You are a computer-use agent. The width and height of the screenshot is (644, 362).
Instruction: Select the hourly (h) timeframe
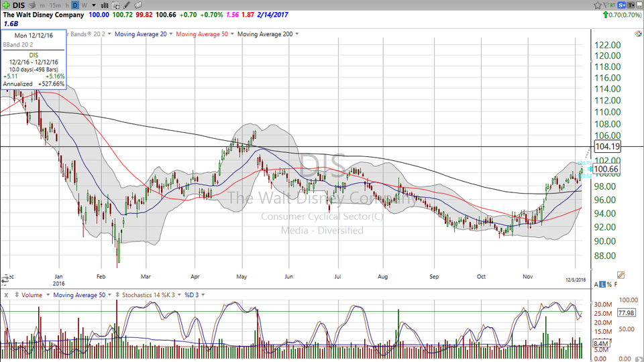[67, 6]
